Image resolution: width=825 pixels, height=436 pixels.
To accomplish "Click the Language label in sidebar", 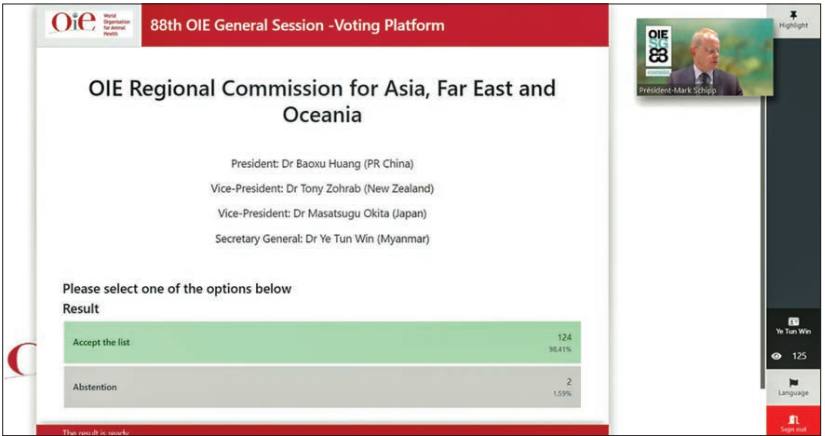I will coord(793,393).
